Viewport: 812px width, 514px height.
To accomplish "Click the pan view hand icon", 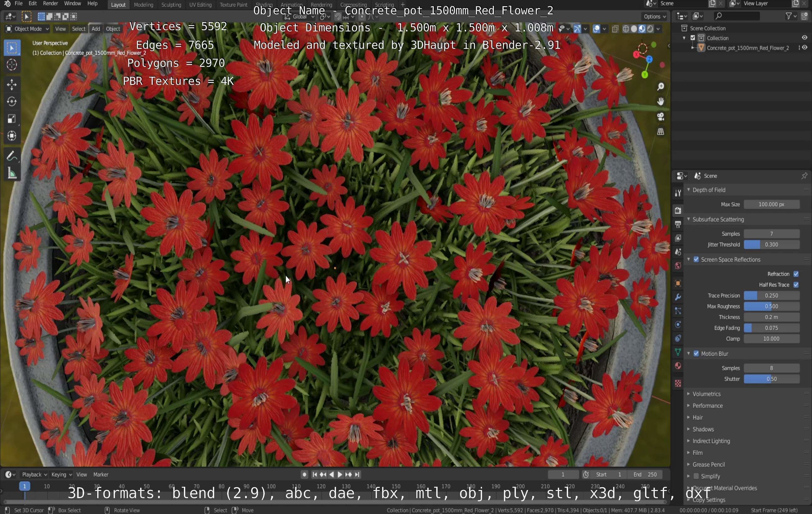I will [661, 102].
